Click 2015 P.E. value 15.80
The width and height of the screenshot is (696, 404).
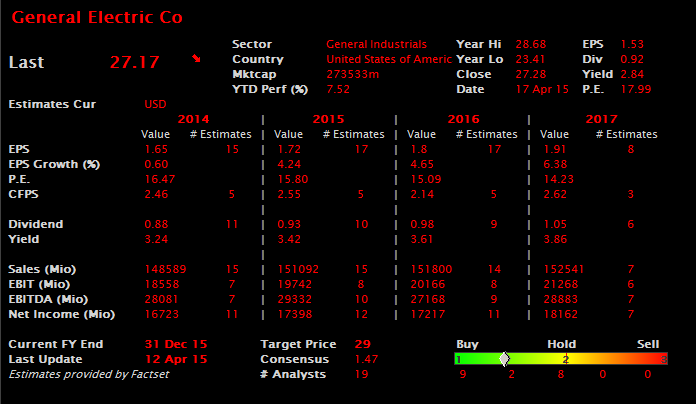293,179
